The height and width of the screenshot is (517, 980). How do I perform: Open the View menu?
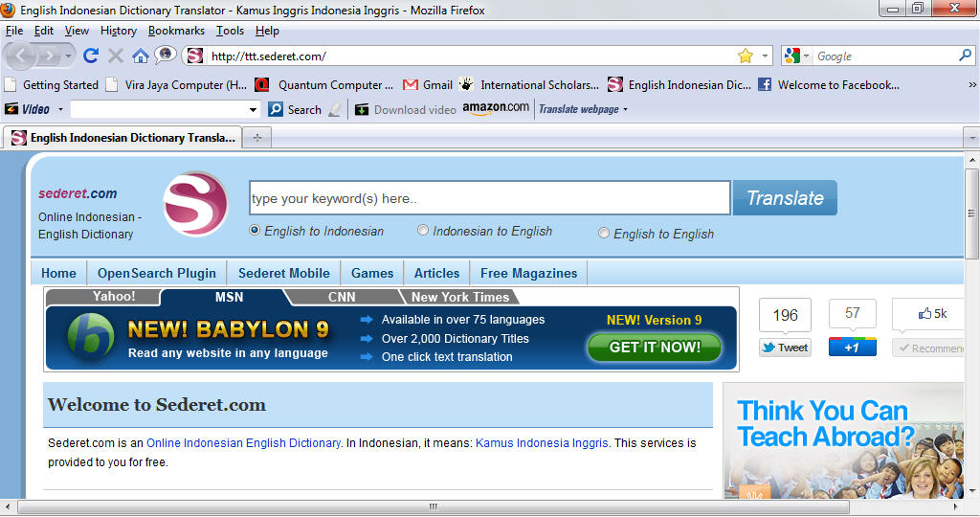pos(77,31)
